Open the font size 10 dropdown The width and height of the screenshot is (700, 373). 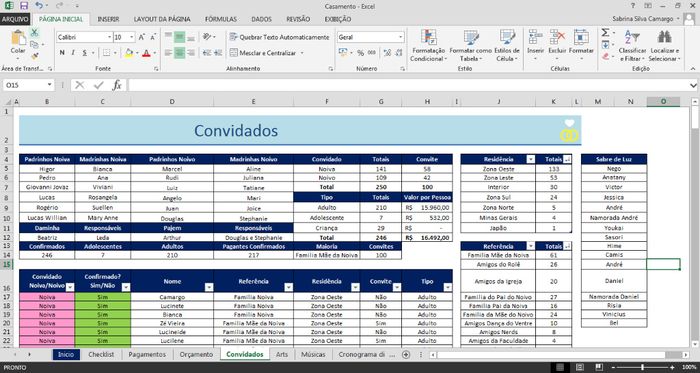pos(132,37)
